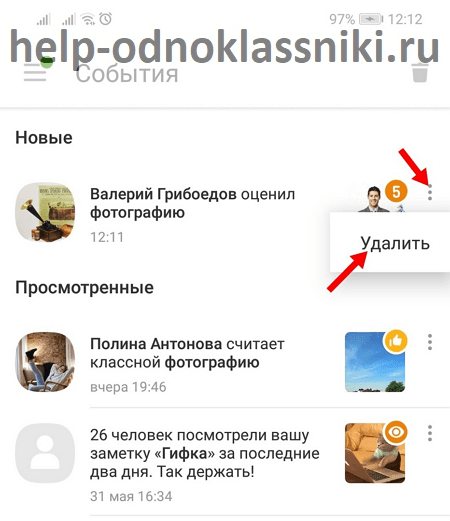Open the hamburger navigation menu
450x521 pixels.
(35, 73)
